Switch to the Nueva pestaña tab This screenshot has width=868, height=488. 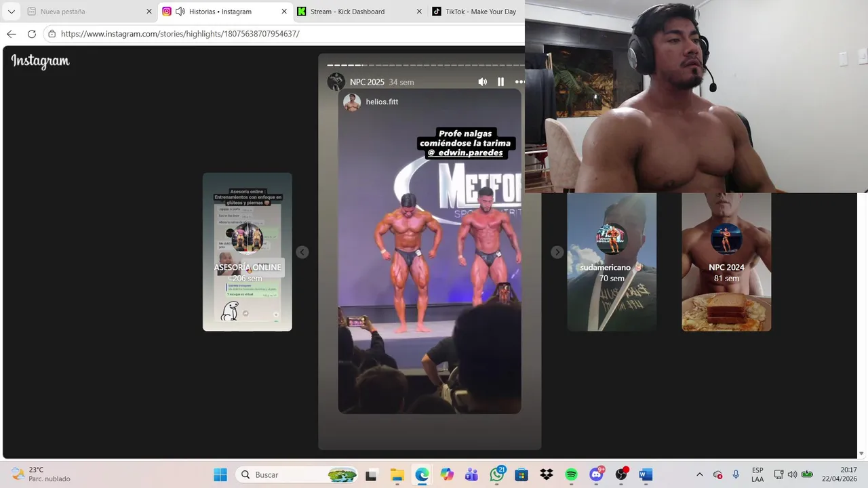[x=90, y=12]
